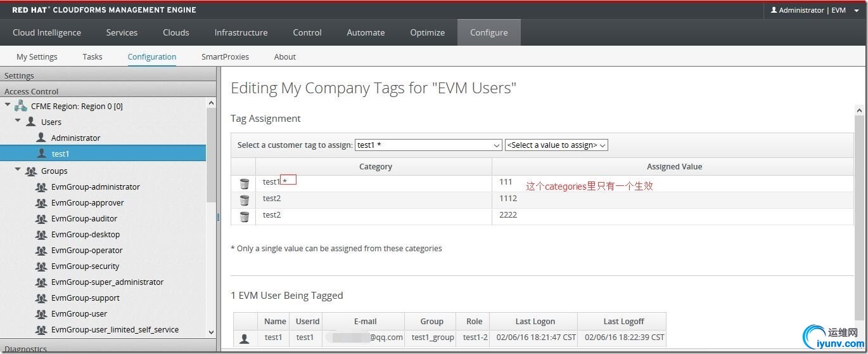
Task: Click the Assigned Value 1112 cell
Action: [673, 200]
